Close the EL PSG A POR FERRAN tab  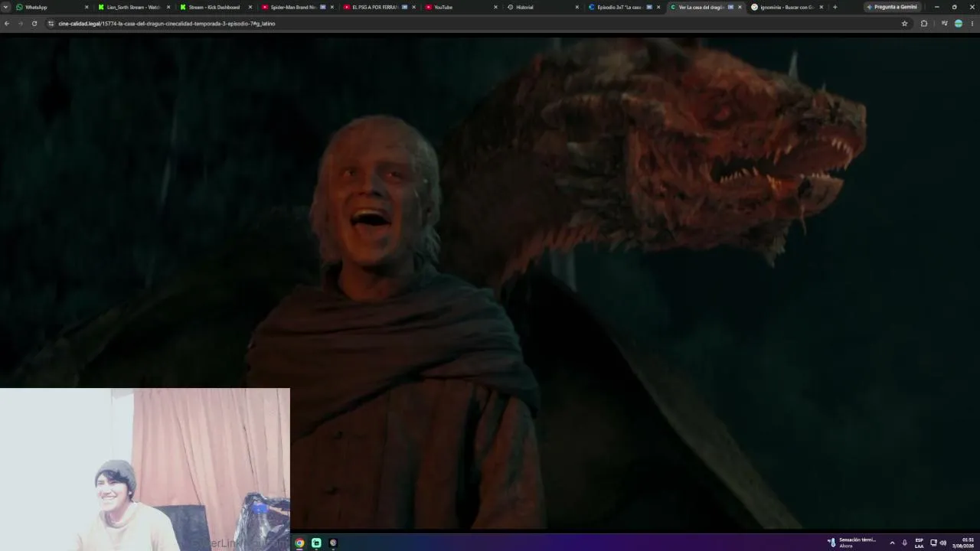pos(414,7)
